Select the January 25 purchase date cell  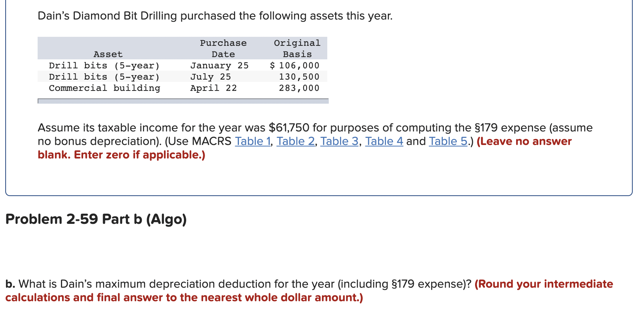(x=219, y=65)
